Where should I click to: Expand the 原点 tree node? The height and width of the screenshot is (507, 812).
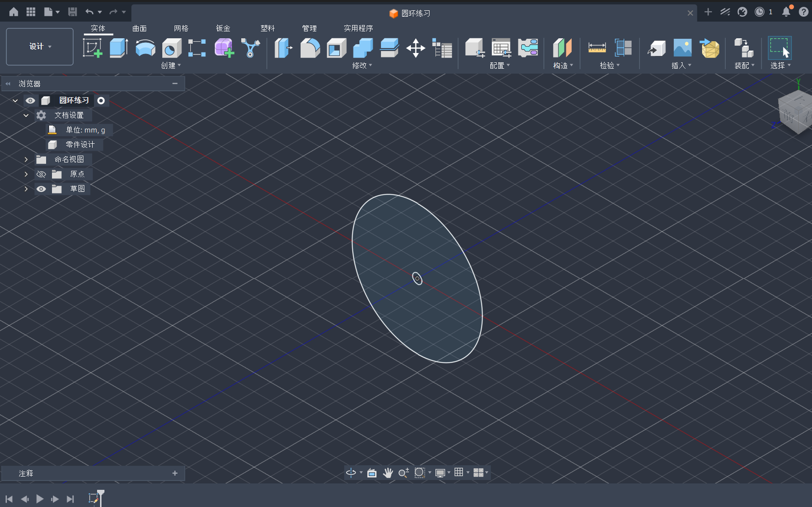[26, 174]
